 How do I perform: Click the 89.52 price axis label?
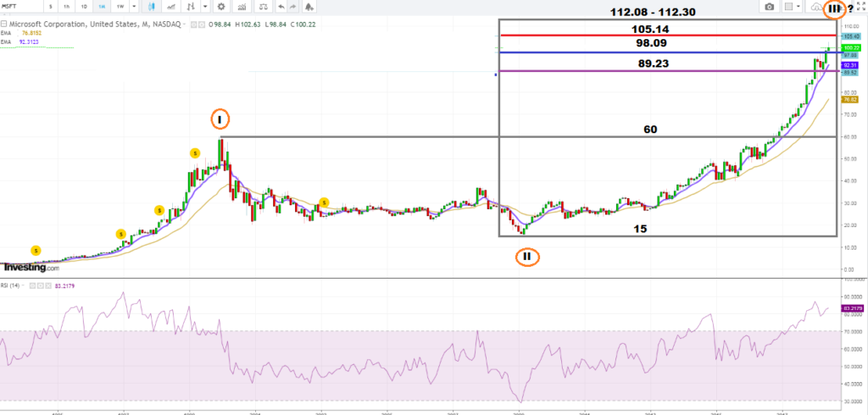[x=849, y=73]
